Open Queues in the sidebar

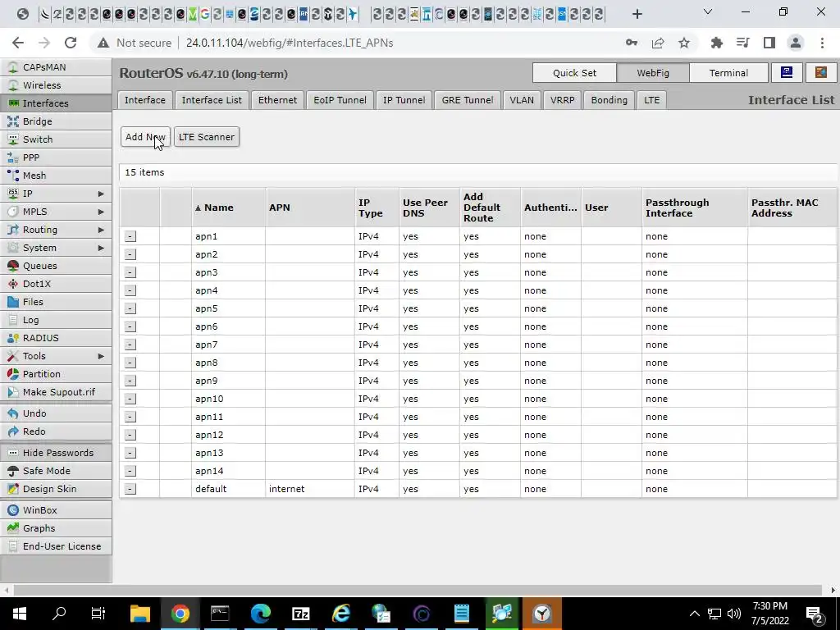pos(56,266)
